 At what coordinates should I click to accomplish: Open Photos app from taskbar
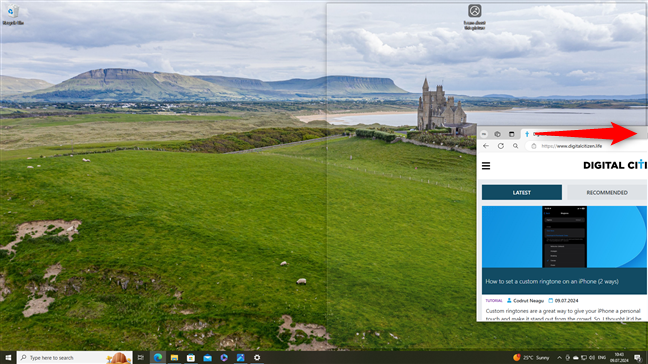pos(241,357)
